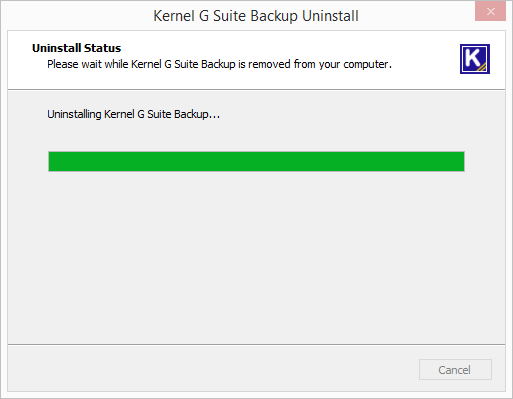Click the 'Uninstalling Kernel G Suite Backup...' status text
Screen dimensions: 513x399
coord(133,114)
